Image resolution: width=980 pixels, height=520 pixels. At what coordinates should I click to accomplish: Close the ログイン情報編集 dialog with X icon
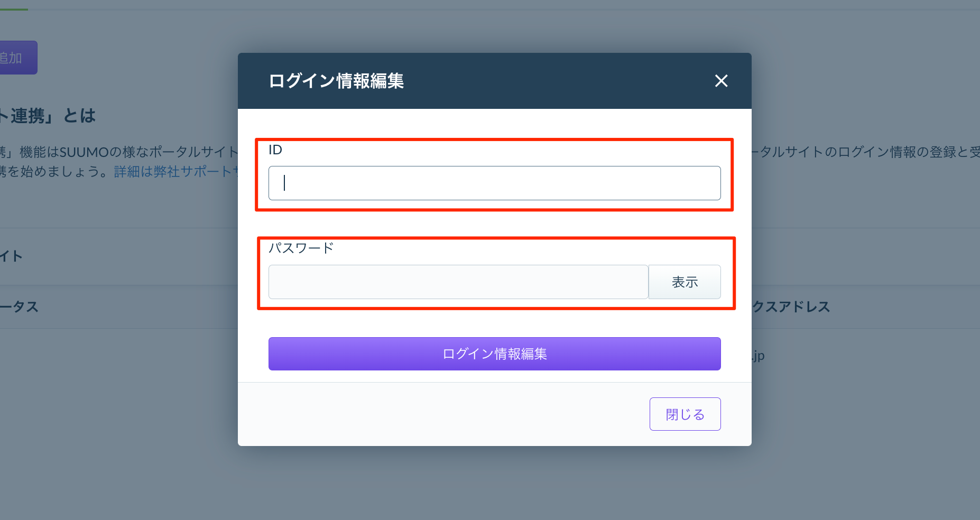click(721, 81)
